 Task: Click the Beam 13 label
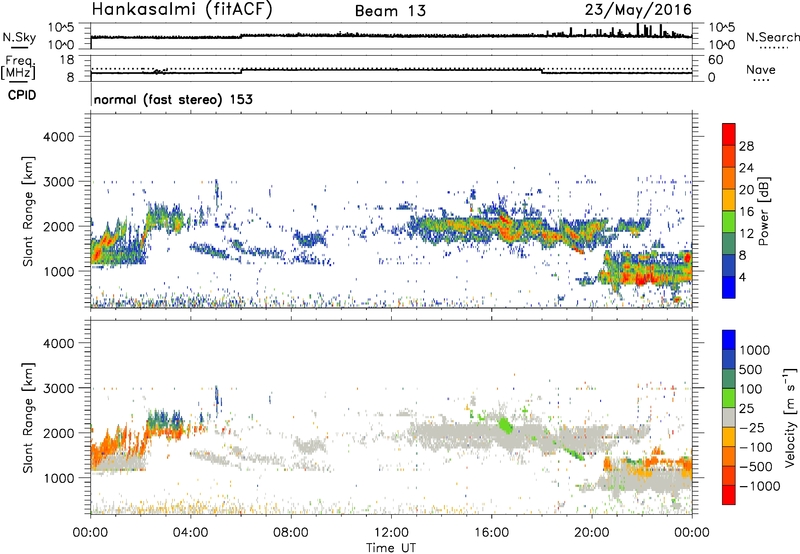coord(390,11)
